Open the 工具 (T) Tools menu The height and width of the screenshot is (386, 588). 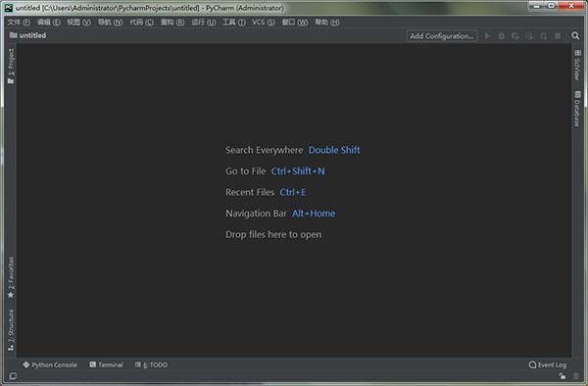234,23
